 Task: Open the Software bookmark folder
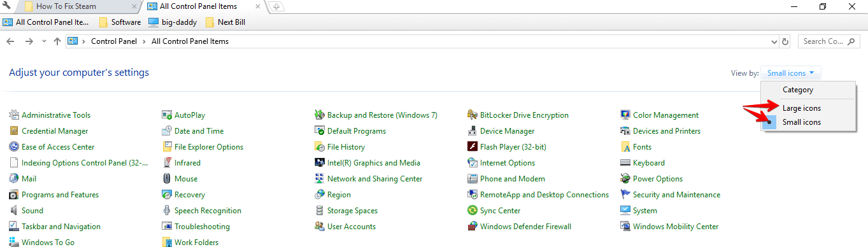coord(120,22)
